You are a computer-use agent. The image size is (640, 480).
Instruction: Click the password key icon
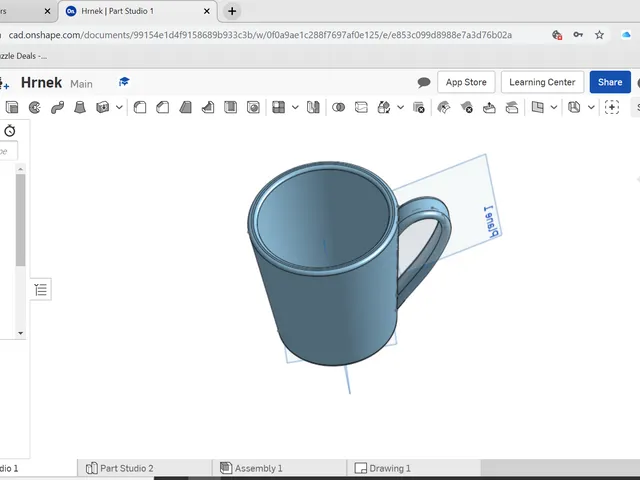coord(578,35)
